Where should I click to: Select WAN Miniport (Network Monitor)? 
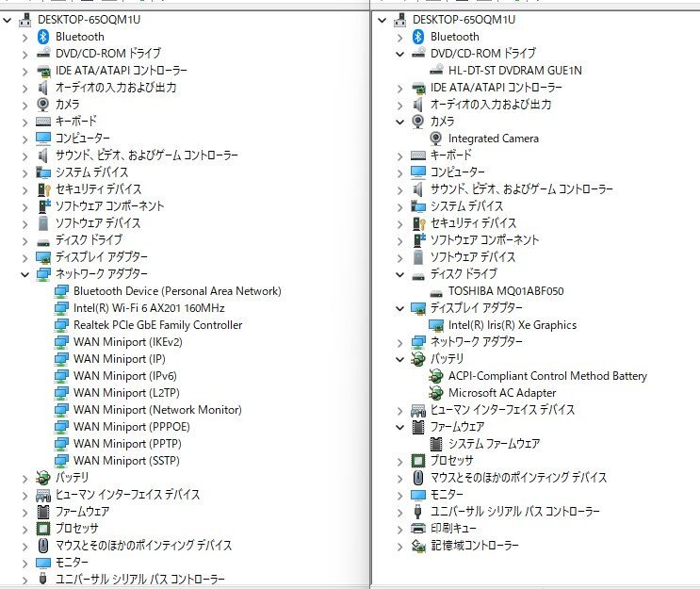(157, 410)
